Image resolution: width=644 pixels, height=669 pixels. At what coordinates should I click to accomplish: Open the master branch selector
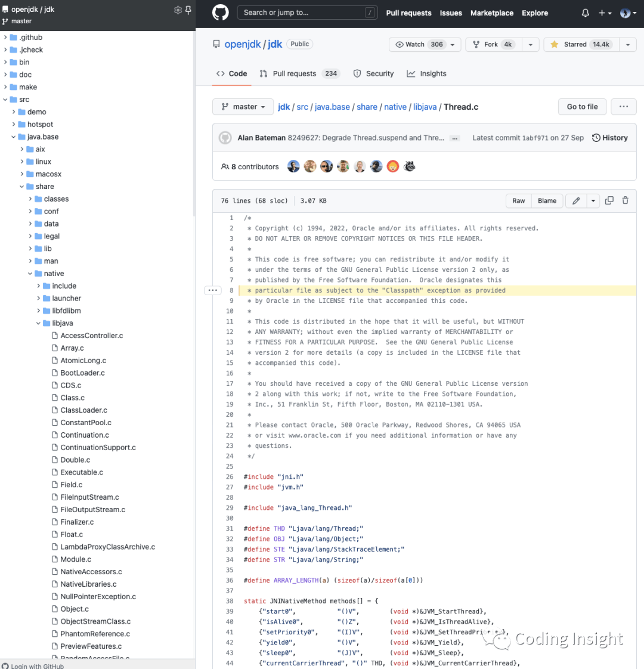click(x=243, y=107)
